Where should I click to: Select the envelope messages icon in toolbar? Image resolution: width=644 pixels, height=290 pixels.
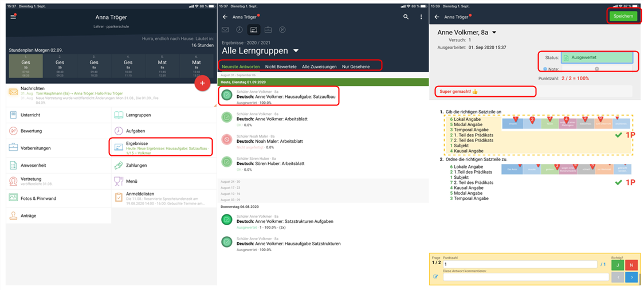(225, 30)
